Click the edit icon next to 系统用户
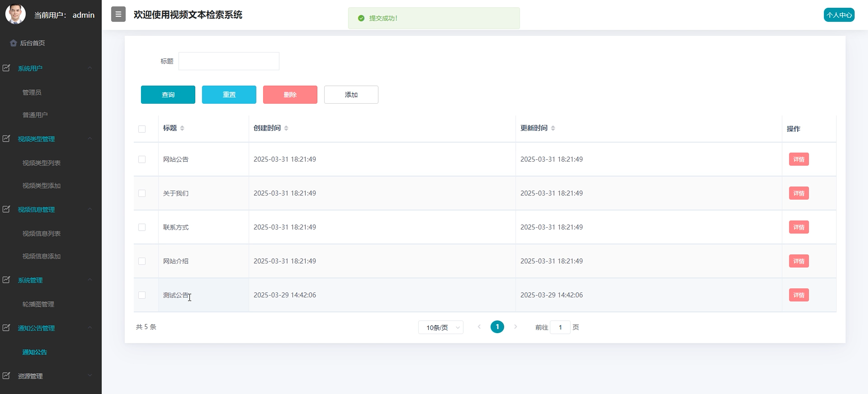Screen dimensions: 868x394 pyautogui.click(x=6, y=68)
